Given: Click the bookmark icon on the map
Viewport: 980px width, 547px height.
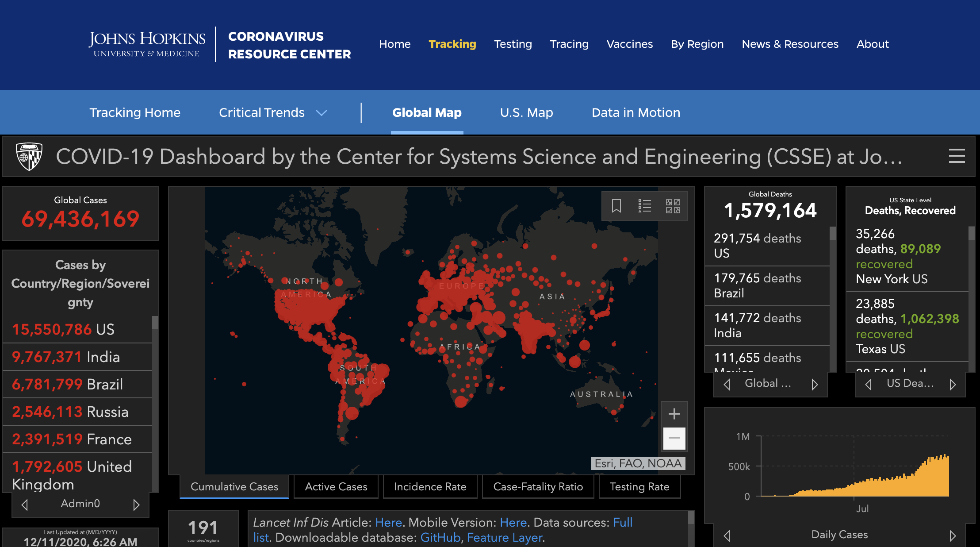Looking at the screenshot, I should 616,206.
